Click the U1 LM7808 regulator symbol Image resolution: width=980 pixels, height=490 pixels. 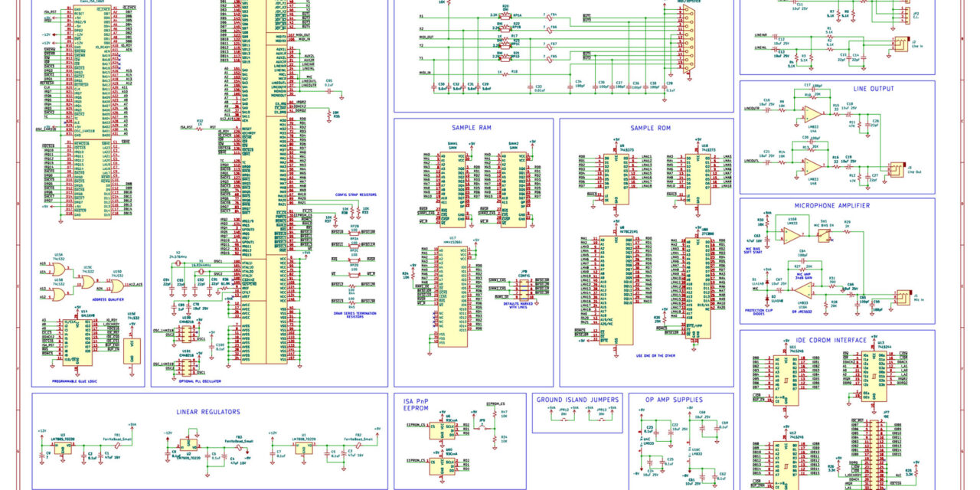click(x=305, y=448)
